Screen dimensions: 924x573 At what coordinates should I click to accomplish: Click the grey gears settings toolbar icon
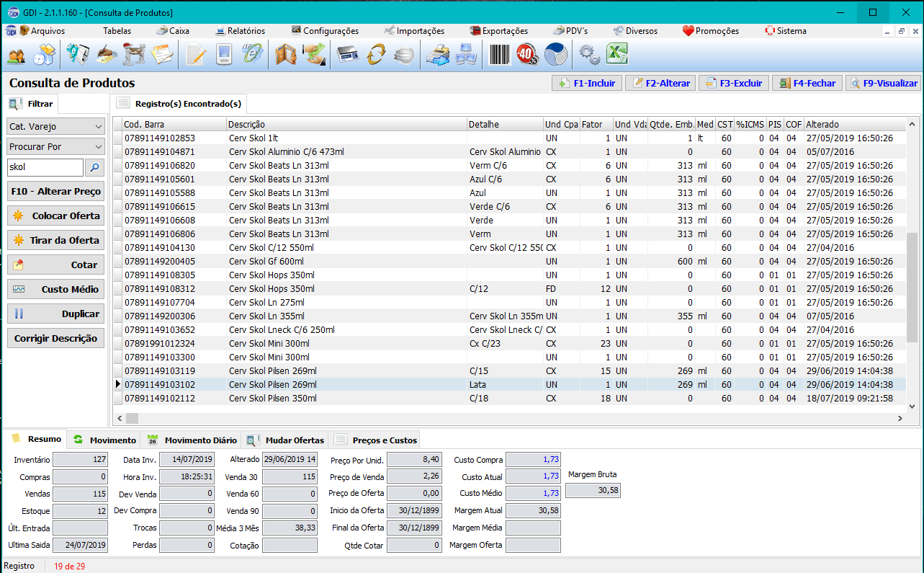click(x=589, y=55)
